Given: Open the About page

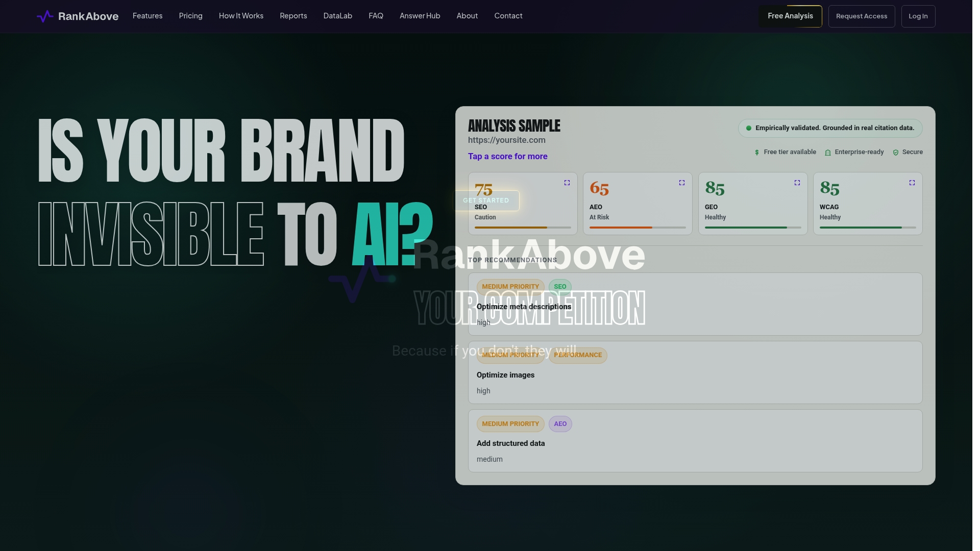Looking at the screenshot, I should tap(467, 16).
